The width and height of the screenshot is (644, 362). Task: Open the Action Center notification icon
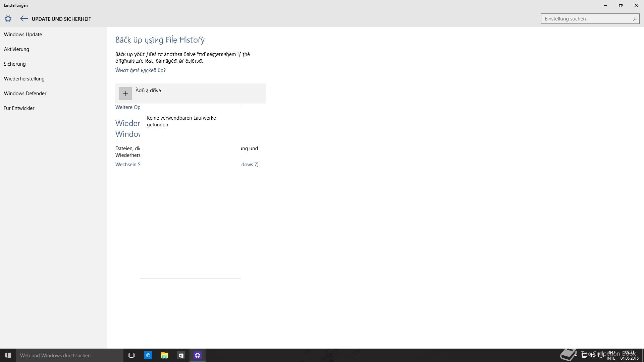(601, 355)
